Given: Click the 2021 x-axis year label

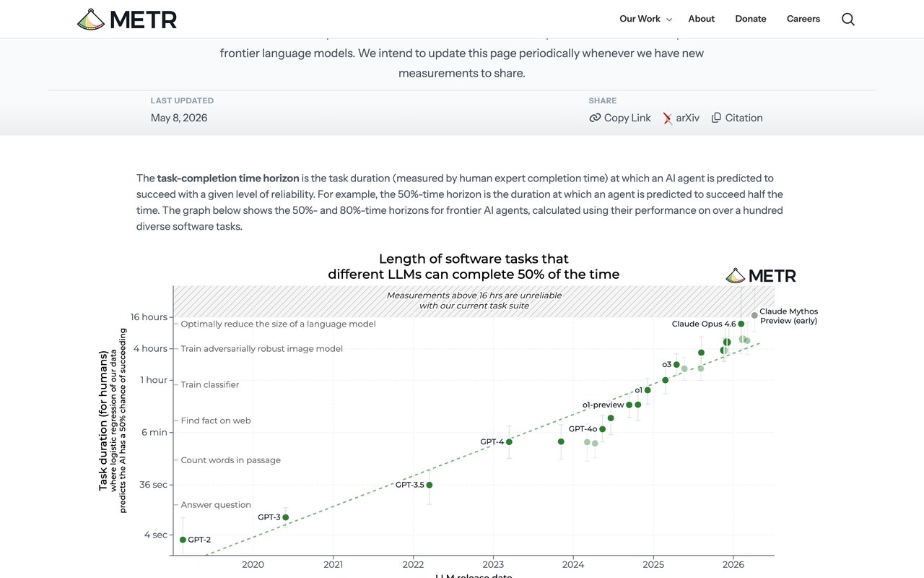Looking at the screenshot, I should pos(333,564).
